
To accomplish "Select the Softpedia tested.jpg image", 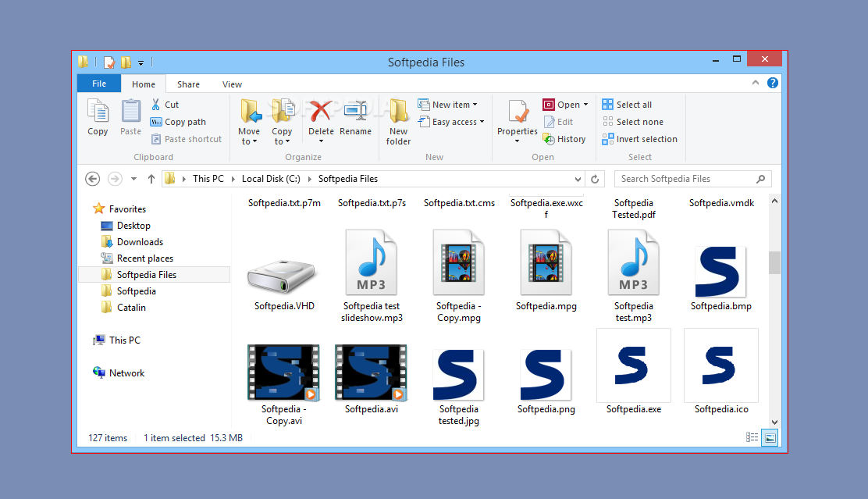I will click(459, 387).
